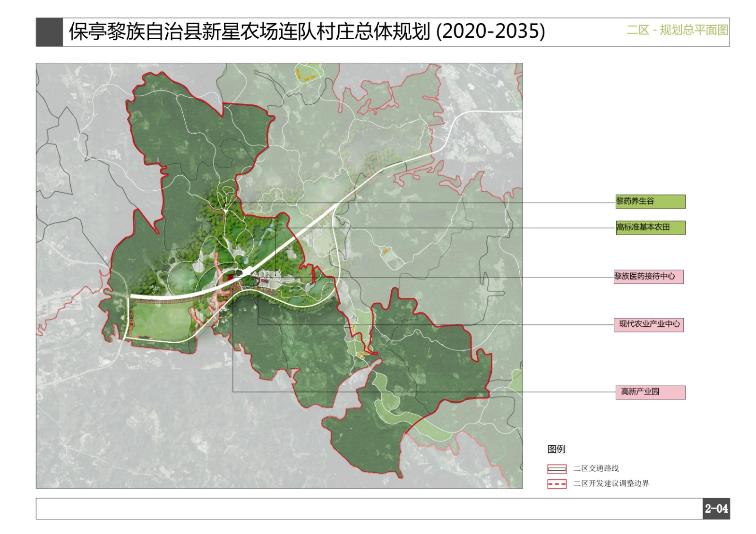Image resolution: width=756 pixels, height=534 pixels.
Task: Click the 二区交通路线 legend text
Action: coord(596,468)
